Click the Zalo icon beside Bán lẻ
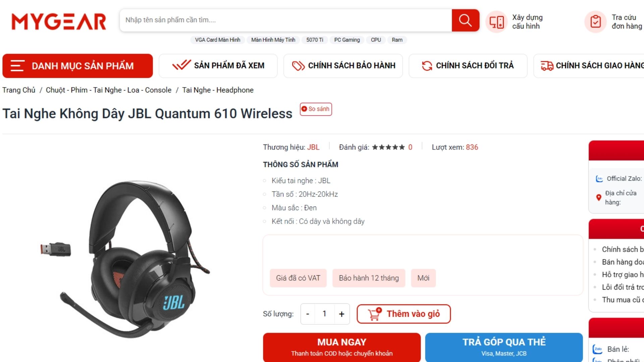The height and width of the screenshot is (362, 644). pos(598,349)
